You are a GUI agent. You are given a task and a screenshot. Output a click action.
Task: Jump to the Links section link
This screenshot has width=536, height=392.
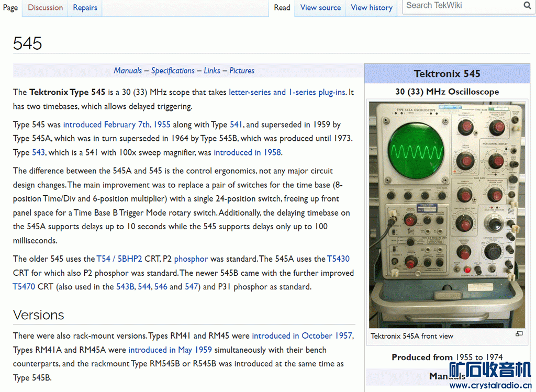212,71
